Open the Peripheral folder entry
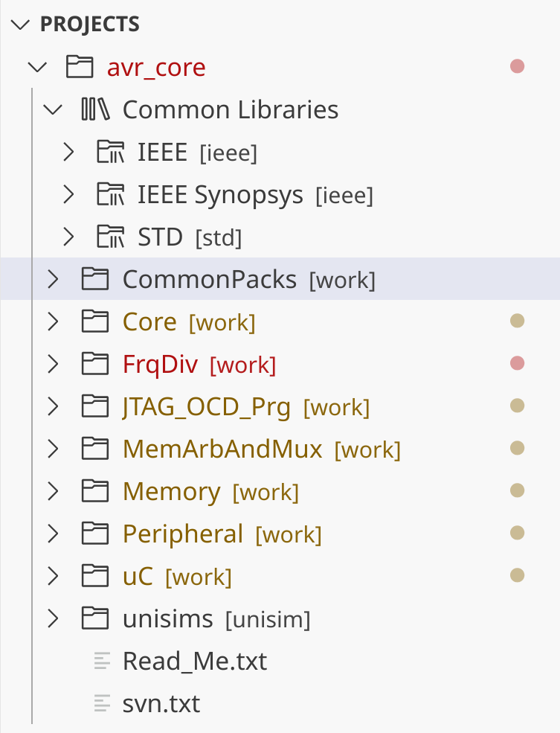560x733 pixels. tap(182, 534)
